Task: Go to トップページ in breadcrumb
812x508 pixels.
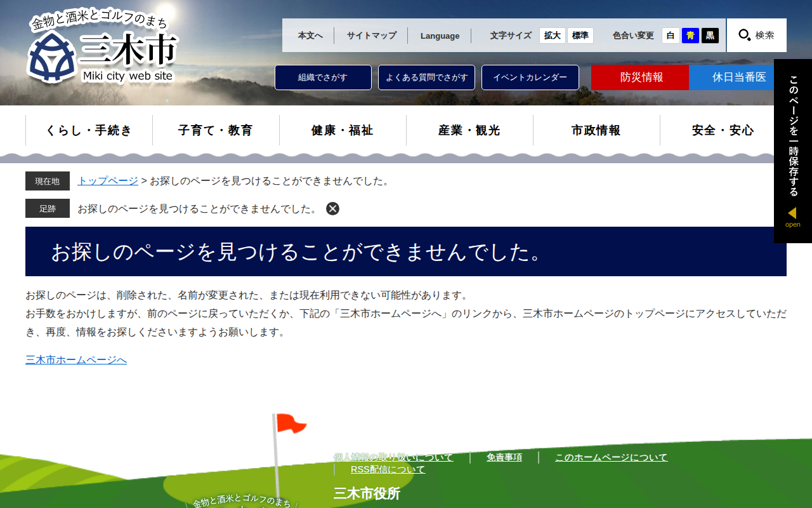Action: pos(108,181)
